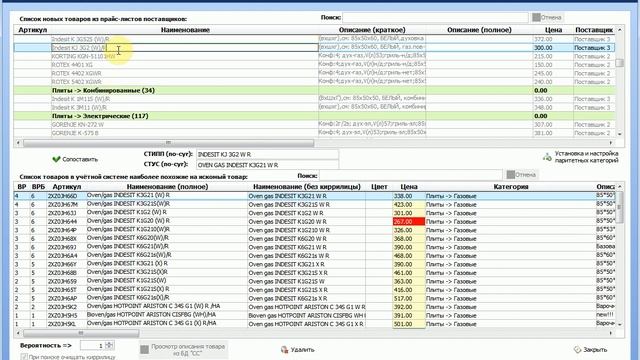Click the Наименование (без кириллицы) column header

pyautogui.click(x=307, y=187)
